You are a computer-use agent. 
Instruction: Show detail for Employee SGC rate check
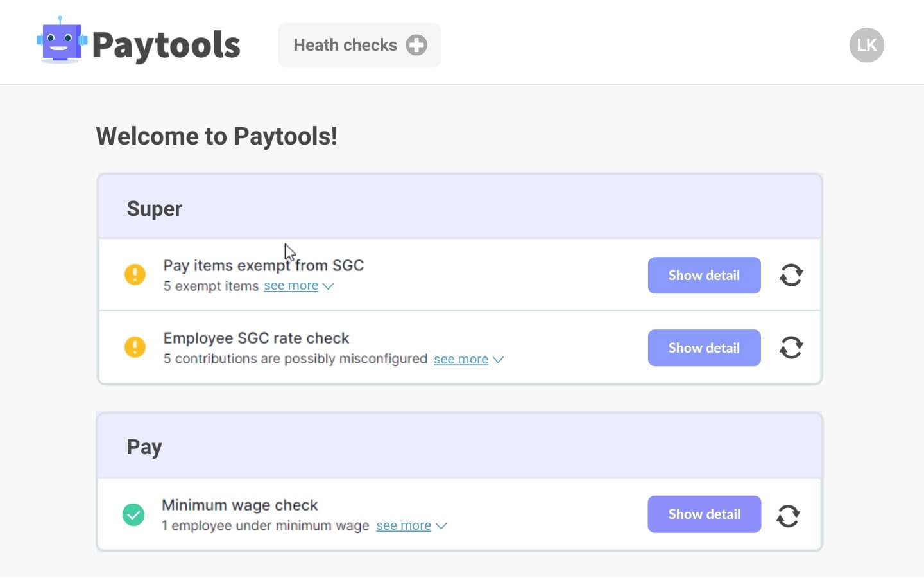[704, 347]
